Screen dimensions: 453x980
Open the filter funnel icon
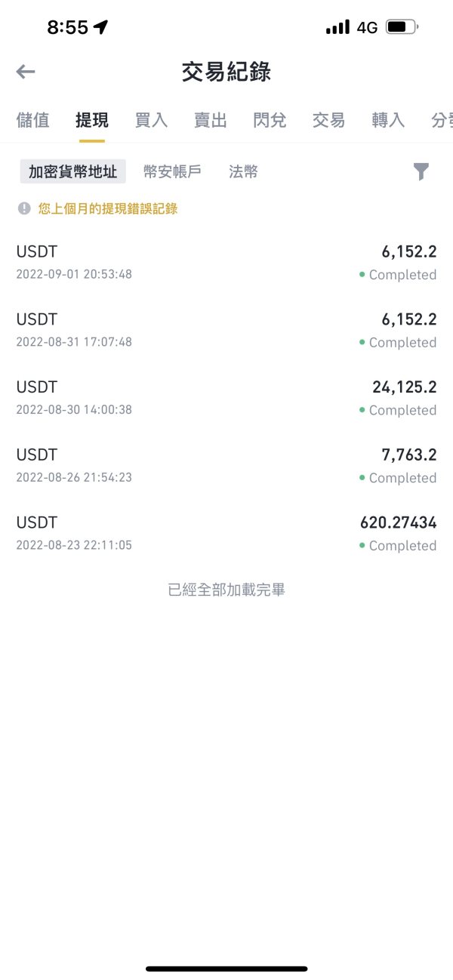(x=421, y=172)
